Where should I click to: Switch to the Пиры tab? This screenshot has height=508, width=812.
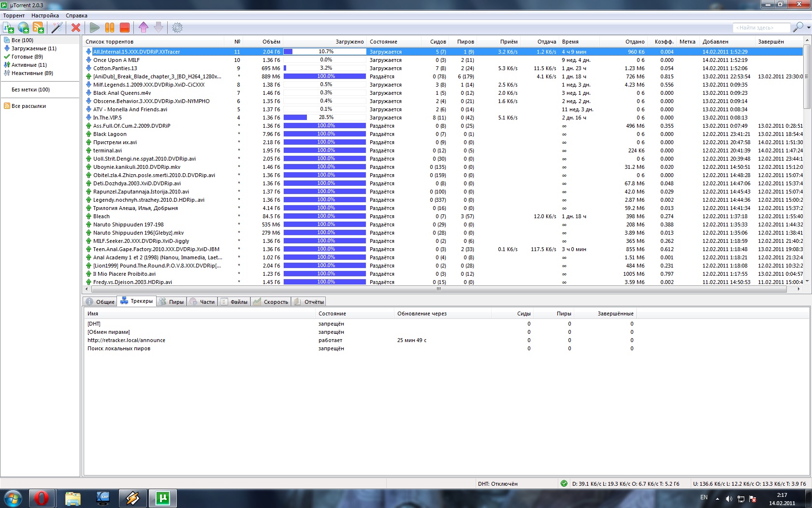pyautogui.click(x=172, y=302)
